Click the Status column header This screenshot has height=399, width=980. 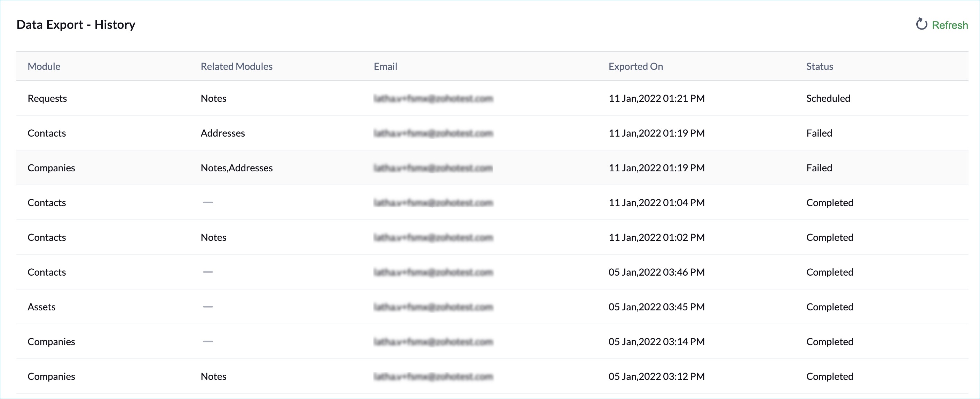819,66
